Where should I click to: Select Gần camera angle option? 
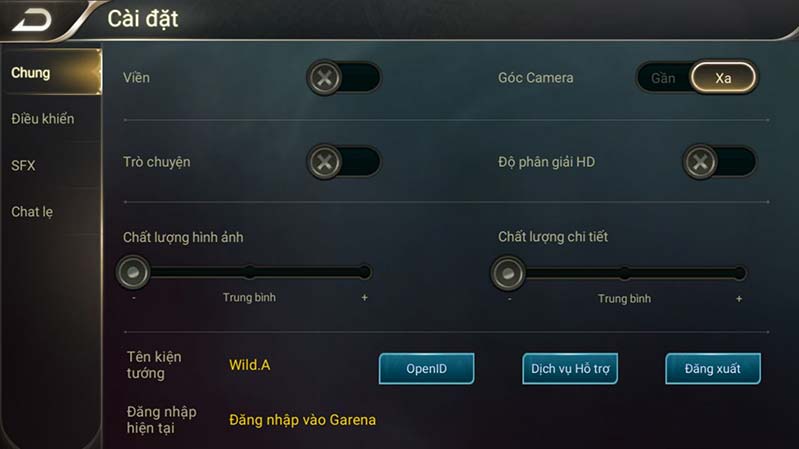coord(663,78)
